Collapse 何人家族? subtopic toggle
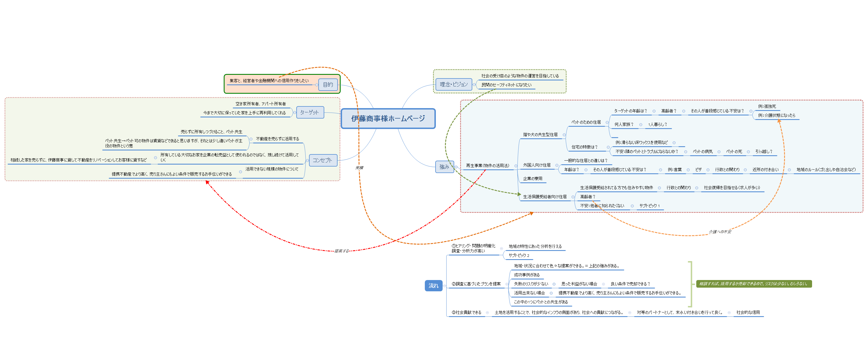 (641, 125)
